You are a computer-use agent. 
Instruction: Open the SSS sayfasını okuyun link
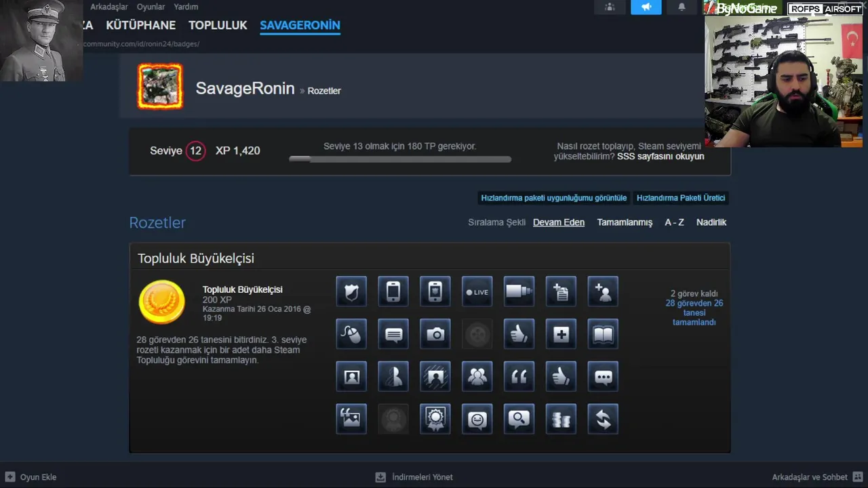pos(660,157)
